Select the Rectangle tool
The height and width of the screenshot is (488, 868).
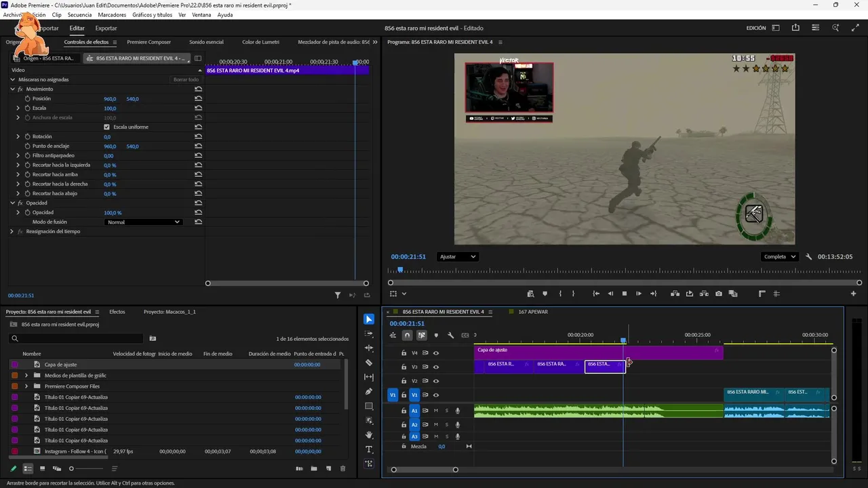coord(369,406)
